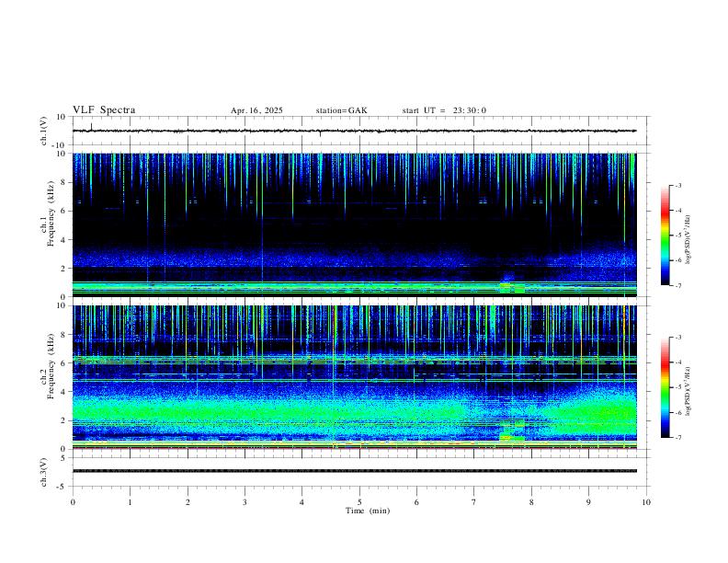Screen dimensions: 728x563
Task: Click the "ch.3(V)" axis label
Action: click(44, 472)
